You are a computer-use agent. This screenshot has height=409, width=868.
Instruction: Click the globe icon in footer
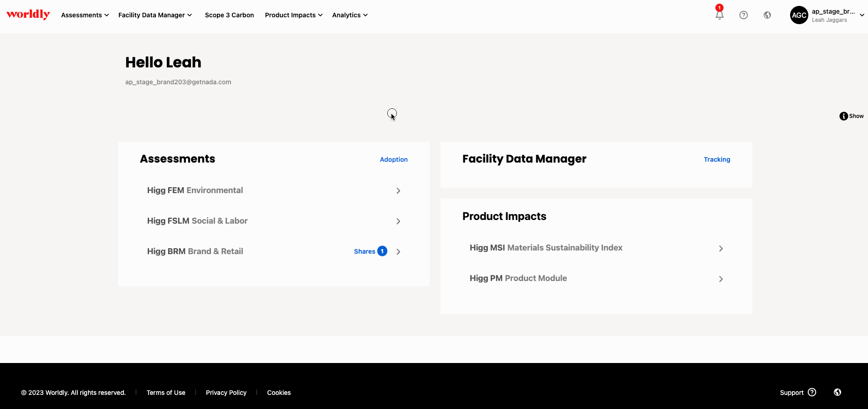[x=837, y=392]
